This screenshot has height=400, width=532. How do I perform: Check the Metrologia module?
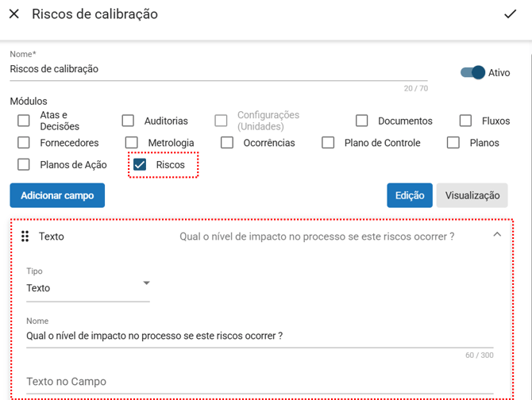[132, 143]
